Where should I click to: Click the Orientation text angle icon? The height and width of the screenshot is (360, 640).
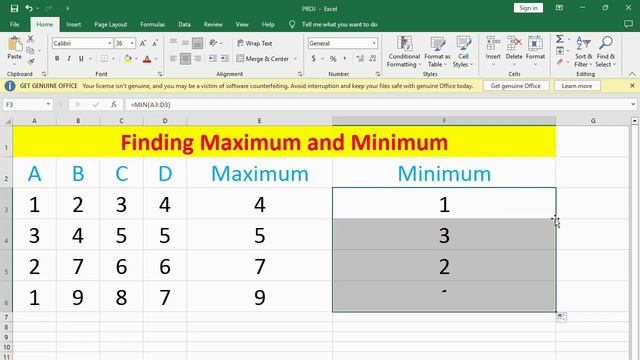pyautogui.click(x=213, y=43)
